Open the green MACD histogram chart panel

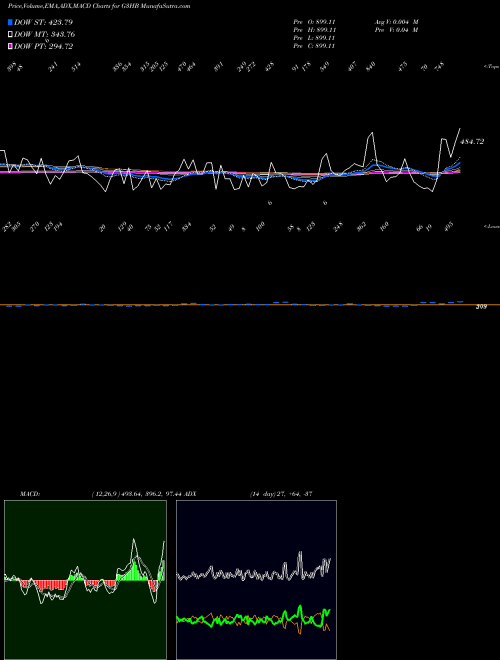pos(85,580)
